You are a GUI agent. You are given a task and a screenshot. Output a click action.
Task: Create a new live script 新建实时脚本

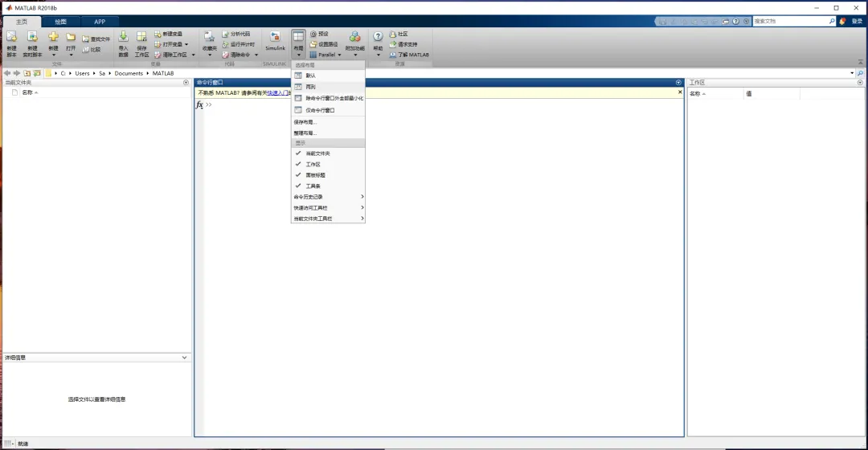32,43
